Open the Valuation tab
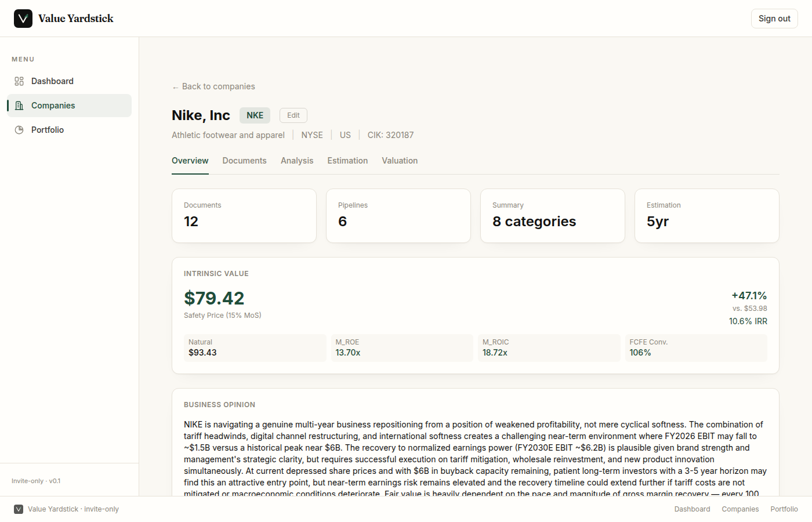Viewport: 812px width, 522px height. [x=400, y=161]
